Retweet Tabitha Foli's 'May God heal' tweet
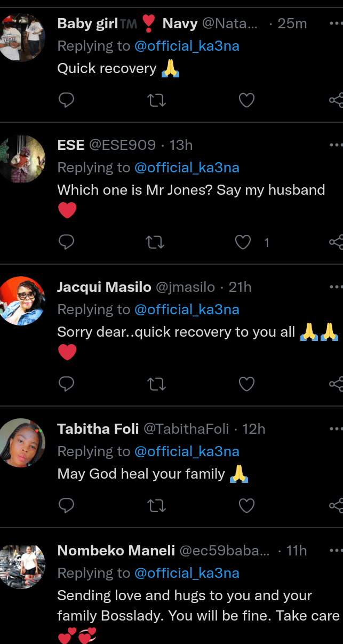 [156, 505]
